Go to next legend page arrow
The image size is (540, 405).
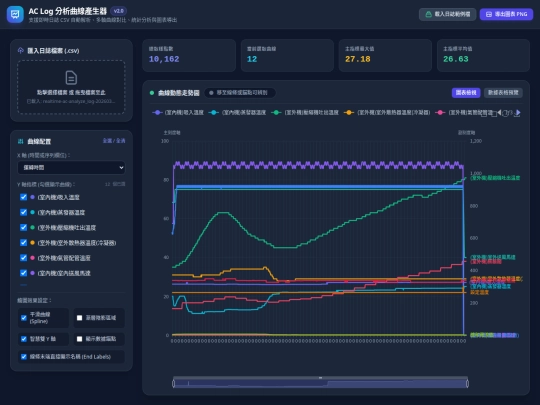pyautogui.click(x=518, y=112)
